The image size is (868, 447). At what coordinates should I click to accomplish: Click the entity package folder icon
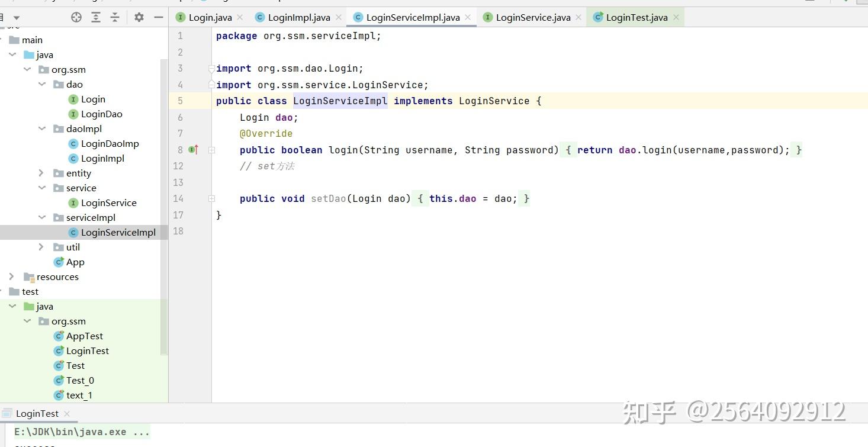click(x=59, y=173)
